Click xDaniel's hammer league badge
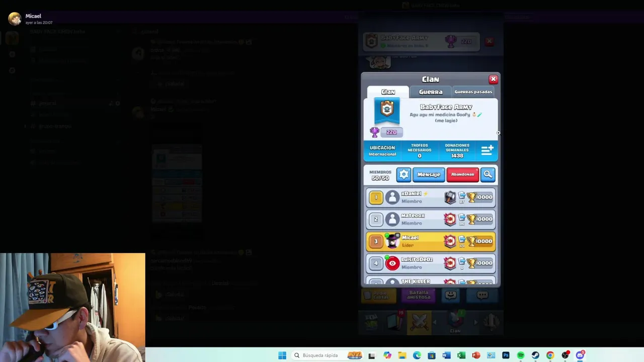The width and height of the screenshot is (644, 362). coord(450,197)
